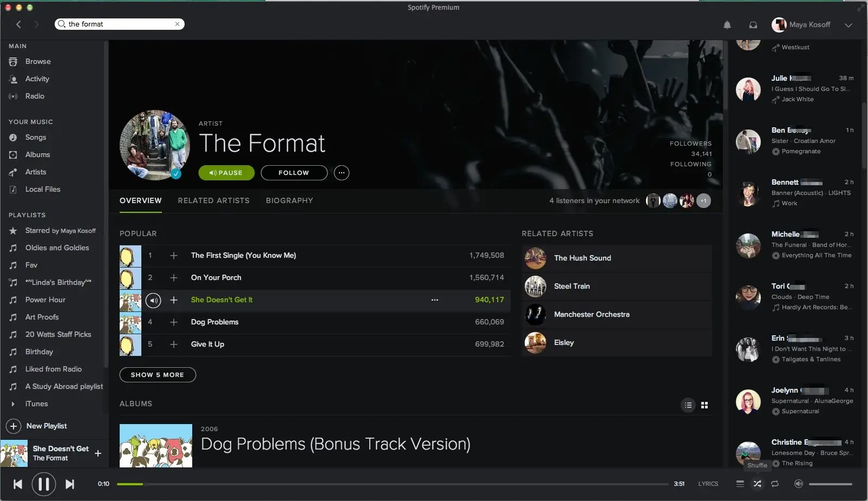Open the Liked from Radio playlist
Screen dimensions: 868x501
[53, 369]
